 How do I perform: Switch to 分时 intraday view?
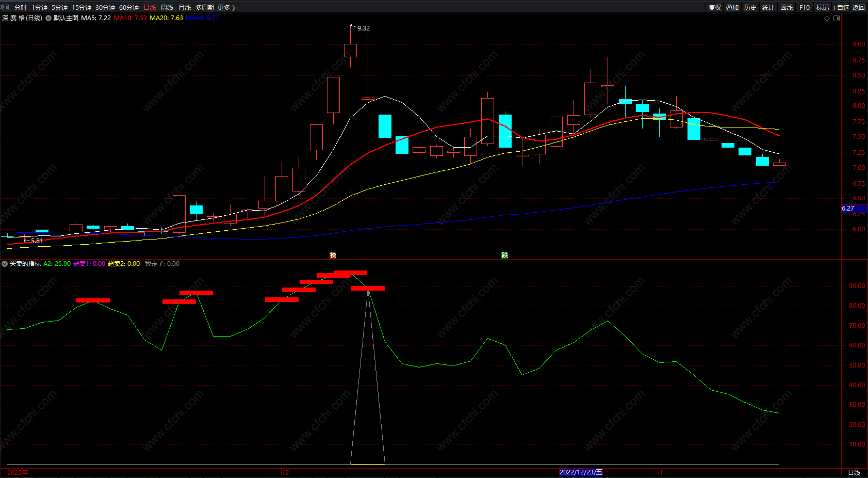[21, 8]
